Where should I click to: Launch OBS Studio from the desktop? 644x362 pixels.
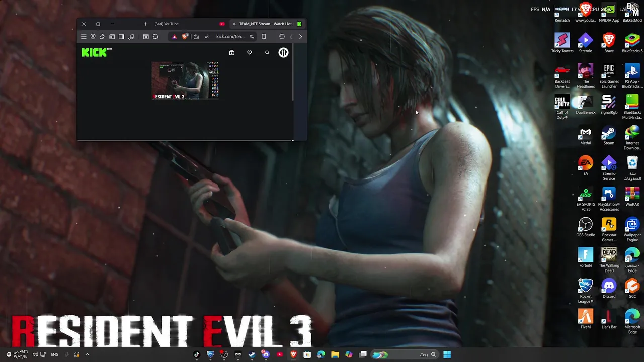click(x=586, y=228)
